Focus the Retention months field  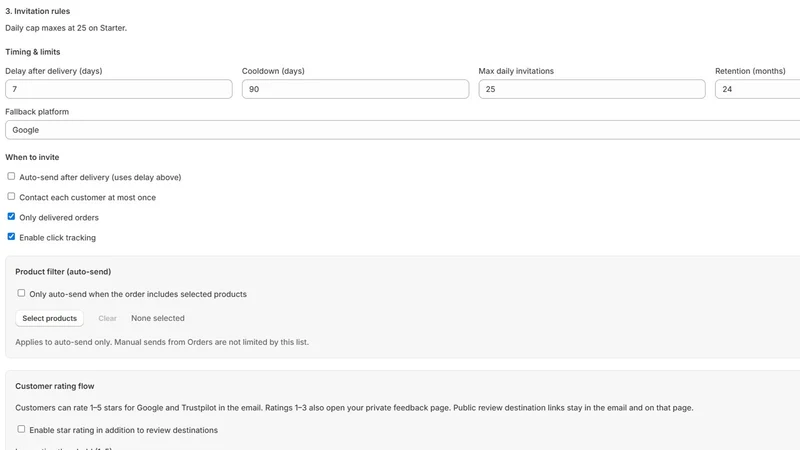(758, 89)
